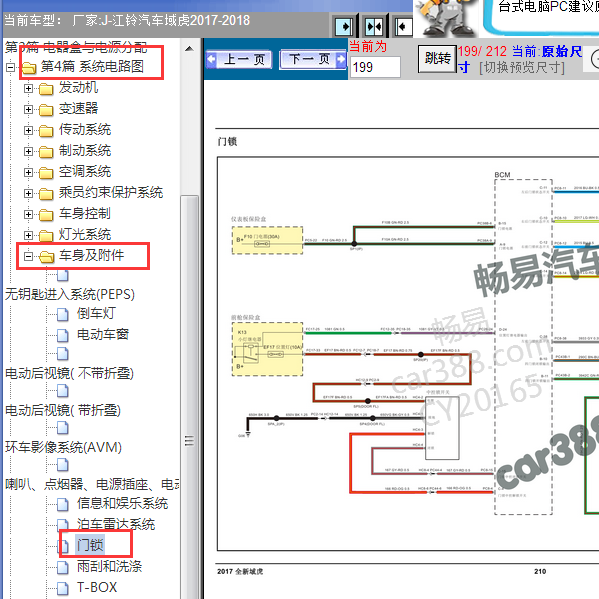Open the T-BOX document
599x599 pixels.
coord(97,587)
